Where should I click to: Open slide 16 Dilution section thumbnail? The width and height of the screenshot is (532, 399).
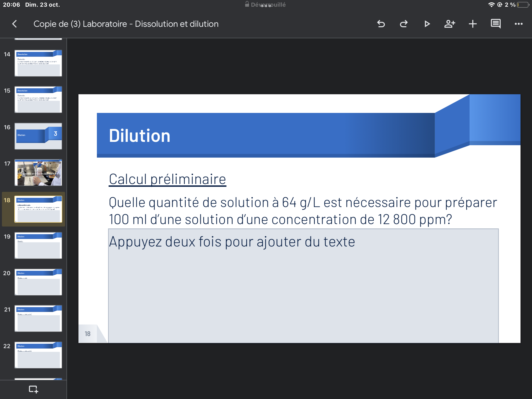click(x=38, y=136)
